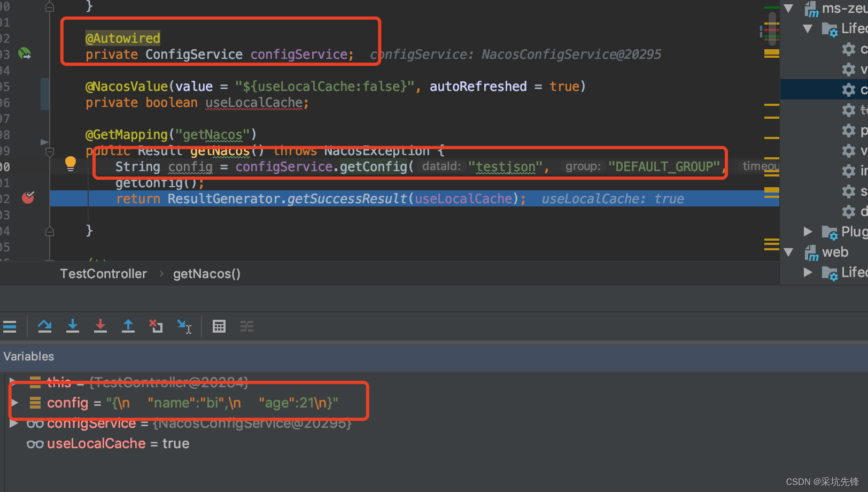Image resolution: width=868 pixels, height=492 pixels.
Task: Toggle the red breakpoint on the return line
Action: point(28,198)
